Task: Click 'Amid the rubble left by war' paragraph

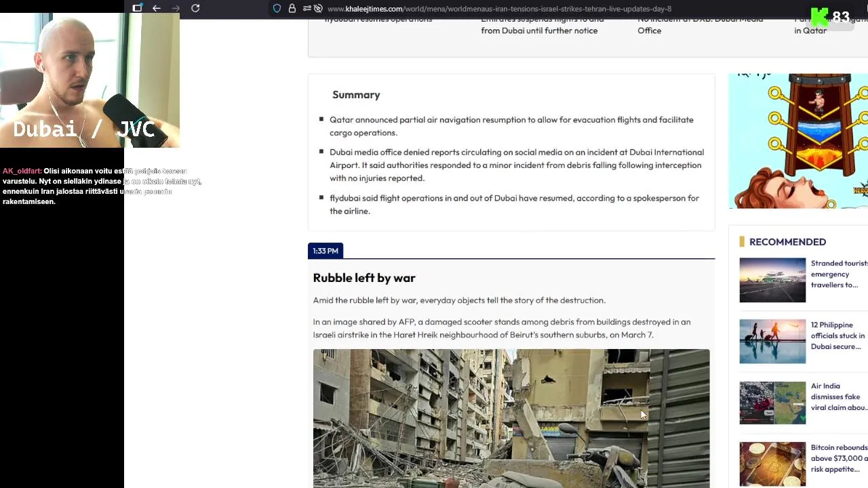Action: [459, 300]
